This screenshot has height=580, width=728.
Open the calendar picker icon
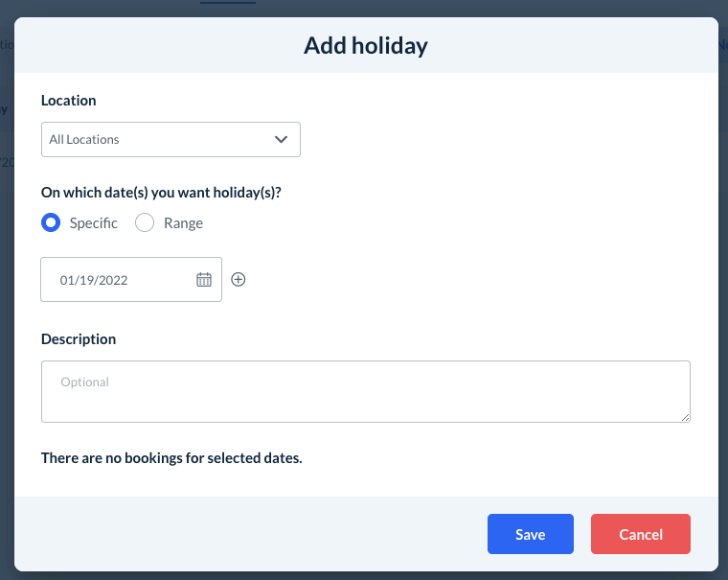pos(204,280)
